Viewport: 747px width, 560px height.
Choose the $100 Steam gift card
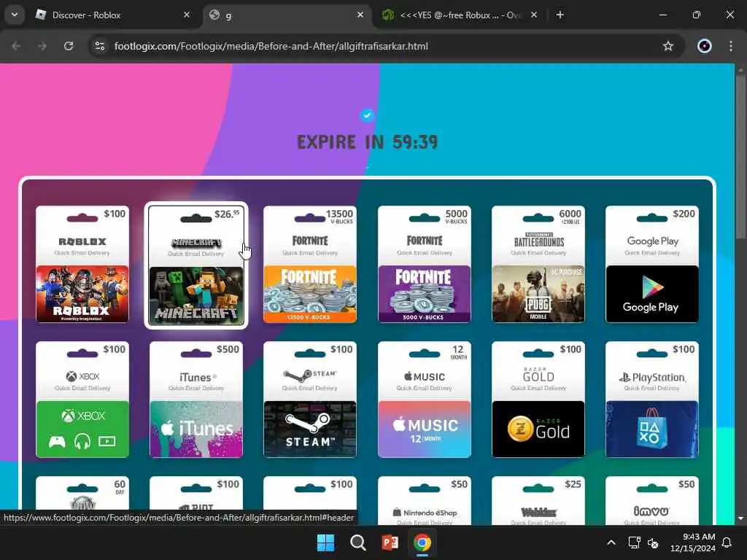[x=309, y=400]
